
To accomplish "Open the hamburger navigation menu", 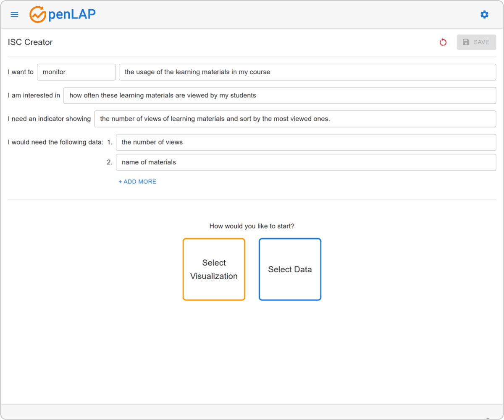I will point(14,15).
